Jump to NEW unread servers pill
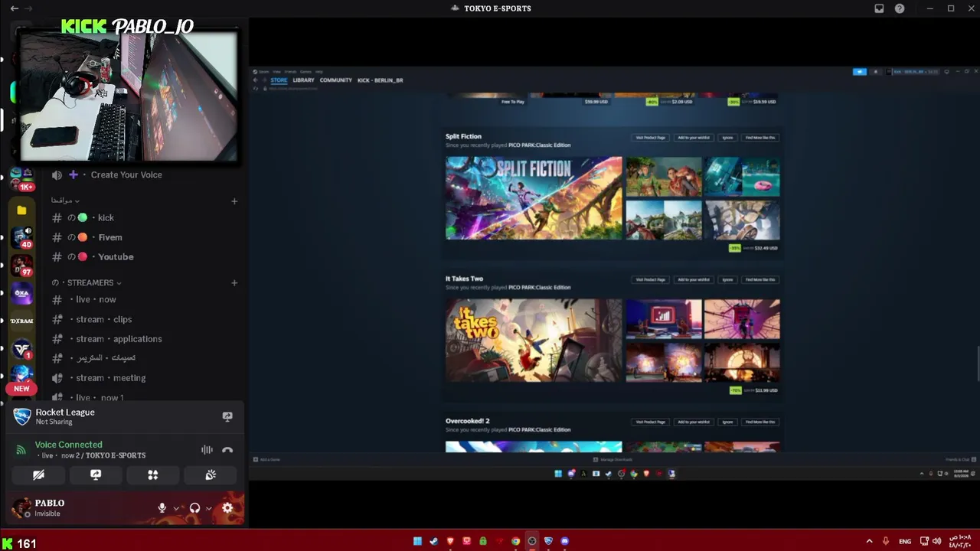 (x=21, y=389)
